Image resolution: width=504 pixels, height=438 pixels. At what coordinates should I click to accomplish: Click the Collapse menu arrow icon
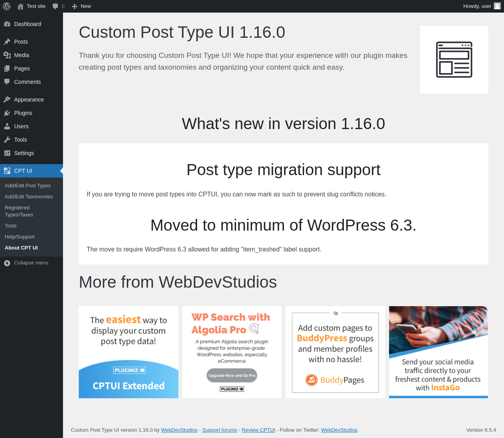tap(7, 263)
